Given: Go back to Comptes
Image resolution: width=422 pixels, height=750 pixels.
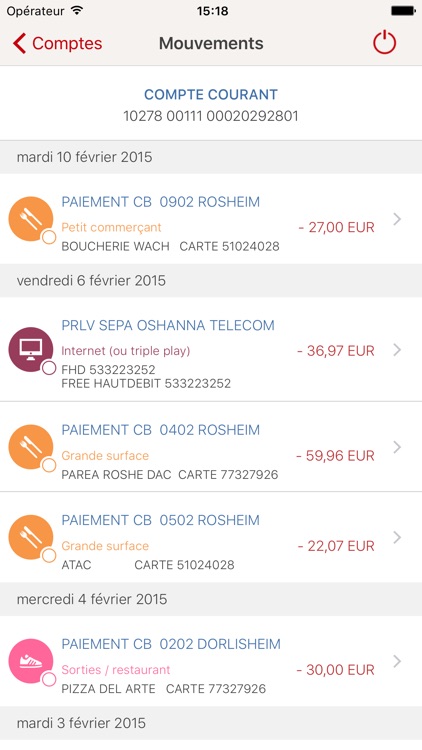Looking at the screenshot, I should (57, 43).
